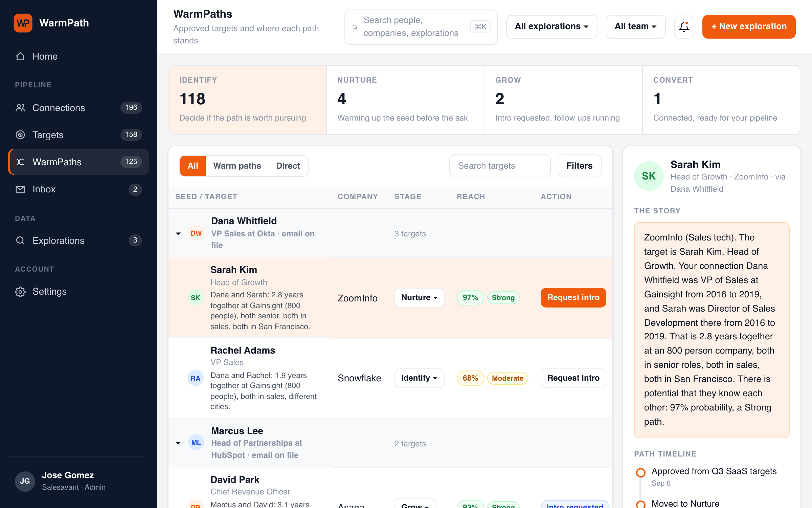Image resolution: width=812 pixels, height=508 pixels.
Task: Click the large SK avatar in detail panel
Action: pyautogui.click(x=649, y=176)
